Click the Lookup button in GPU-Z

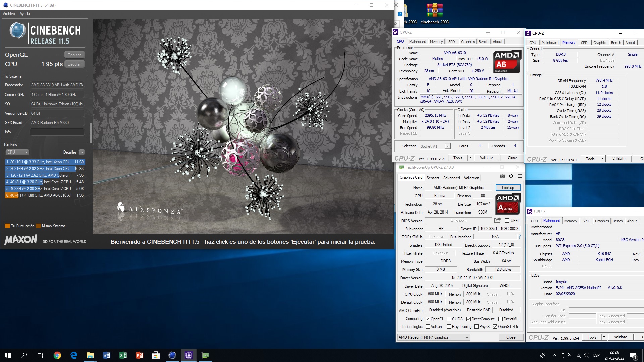[508, 188]
